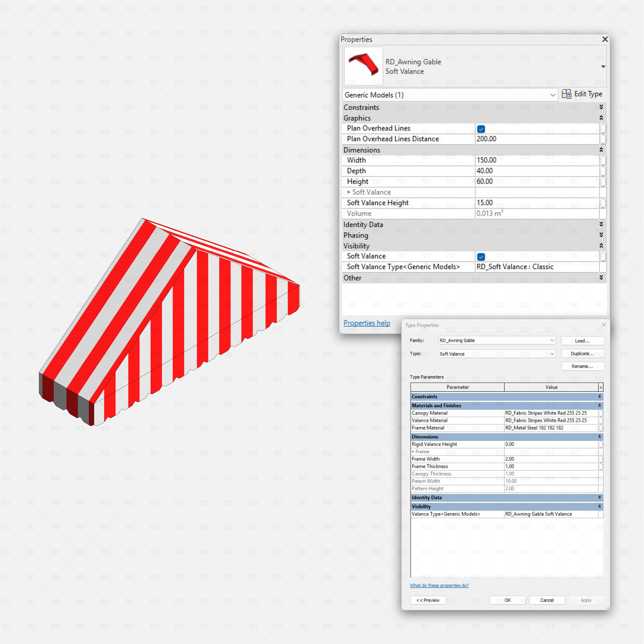Click associate button beside Frame Width
The image size is (644, 644).
tap(601, 459)
